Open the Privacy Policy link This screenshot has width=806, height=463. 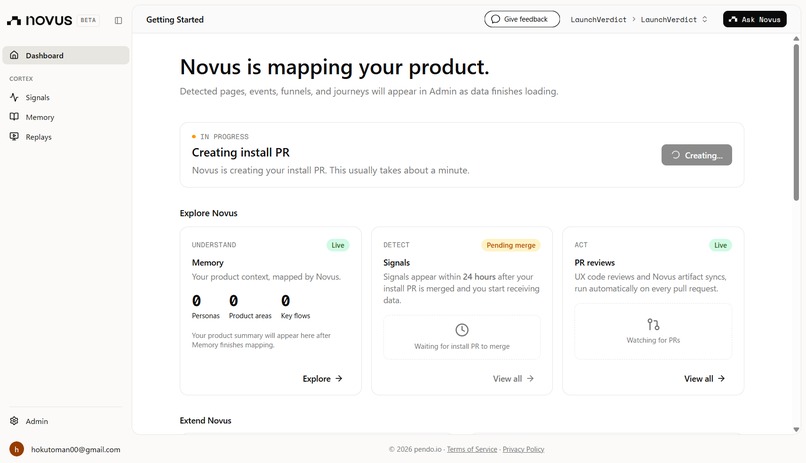pyautogui.click(x=523, y=449)
